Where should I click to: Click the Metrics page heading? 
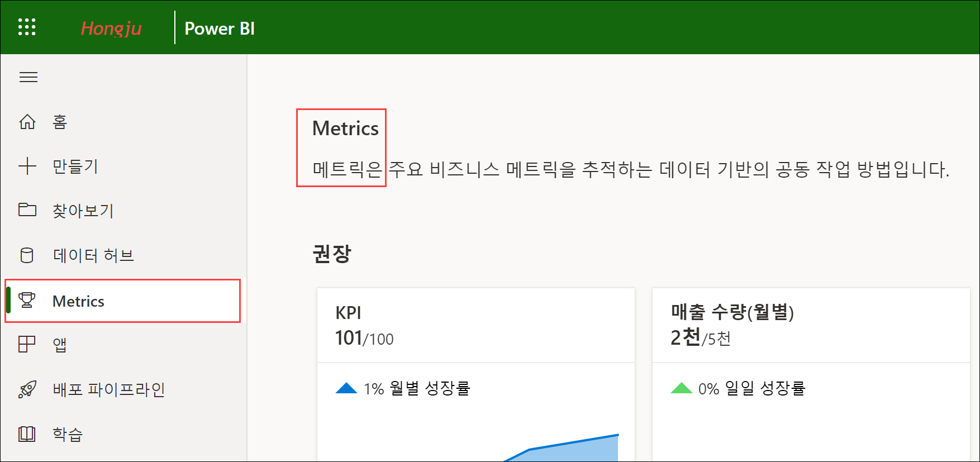click(345, 128)
